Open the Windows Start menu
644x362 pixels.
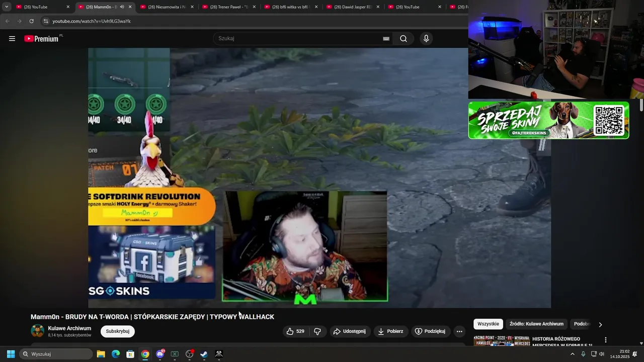point(11,354)
